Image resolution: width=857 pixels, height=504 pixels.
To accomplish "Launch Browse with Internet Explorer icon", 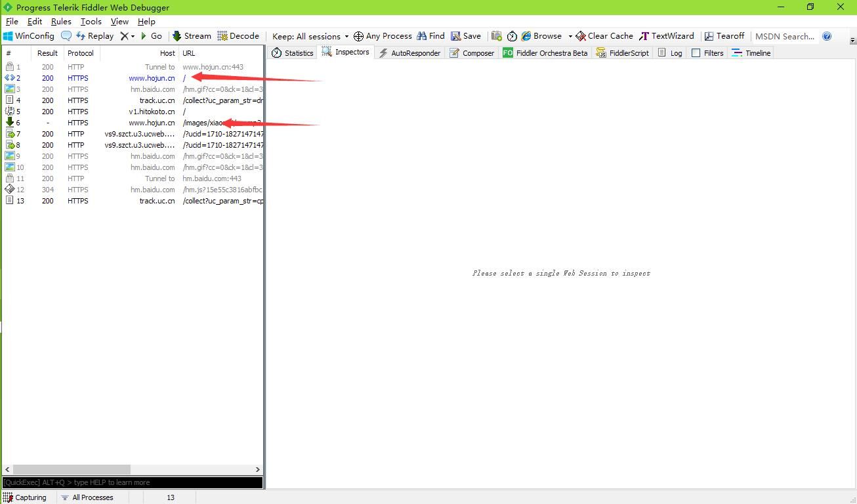I will point(542,36).
